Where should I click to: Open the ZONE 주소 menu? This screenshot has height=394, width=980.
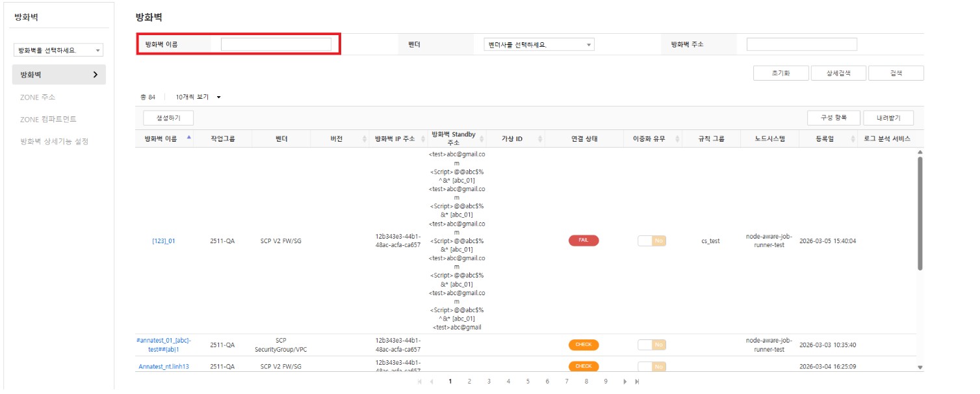[38, 98]
